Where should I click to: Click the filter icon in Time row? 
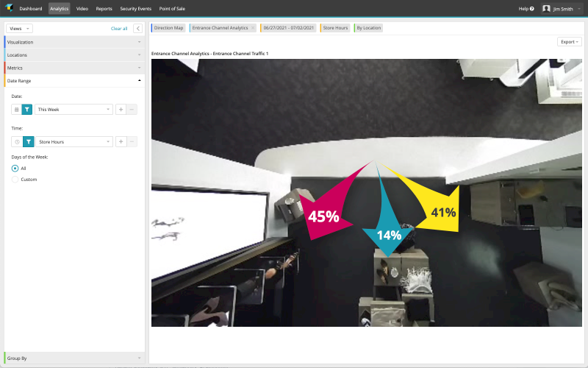[27, 141]
